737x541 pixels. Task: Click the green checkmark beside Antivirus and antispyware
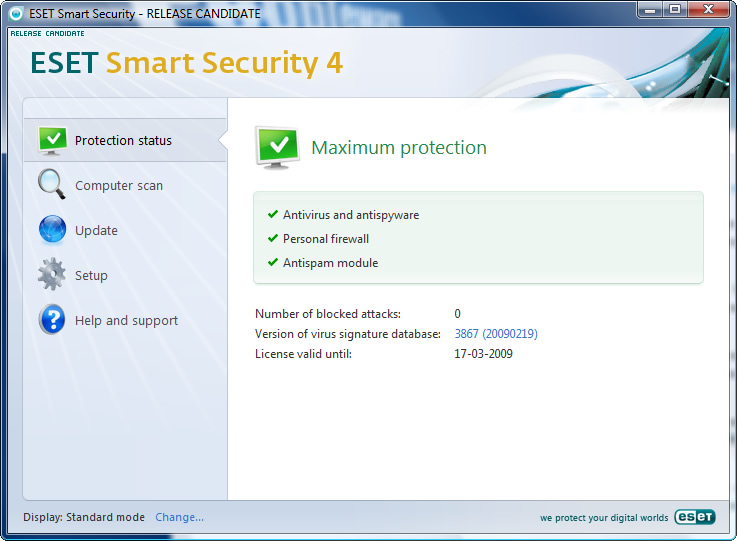[x=273, y=214]
